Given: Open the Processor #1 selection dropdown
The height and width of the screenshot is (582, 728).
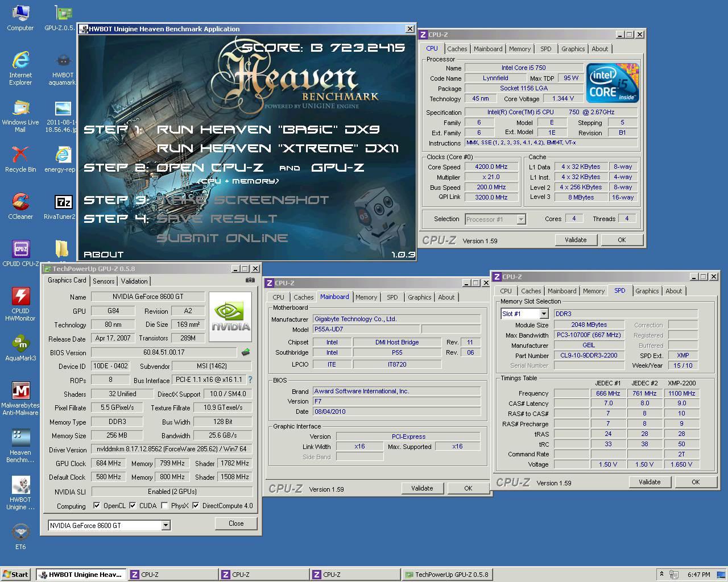Looking at the screenshot, I should point(521,219).
